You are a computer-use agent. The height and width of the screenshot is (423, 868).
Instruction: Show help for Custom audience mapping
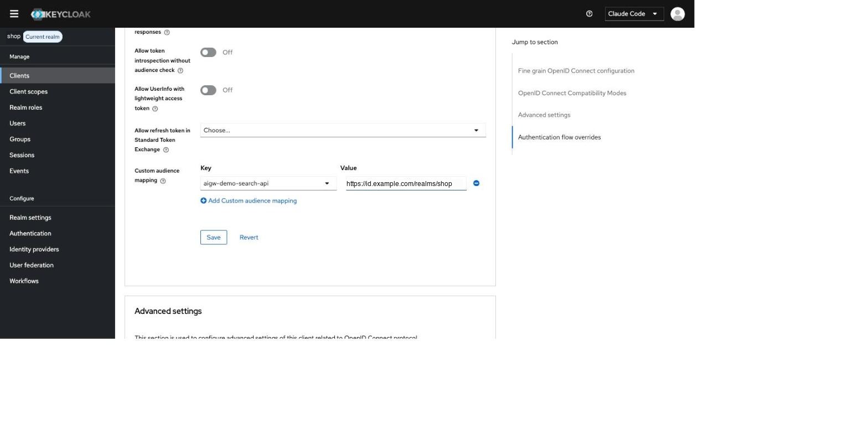(163, 181)
